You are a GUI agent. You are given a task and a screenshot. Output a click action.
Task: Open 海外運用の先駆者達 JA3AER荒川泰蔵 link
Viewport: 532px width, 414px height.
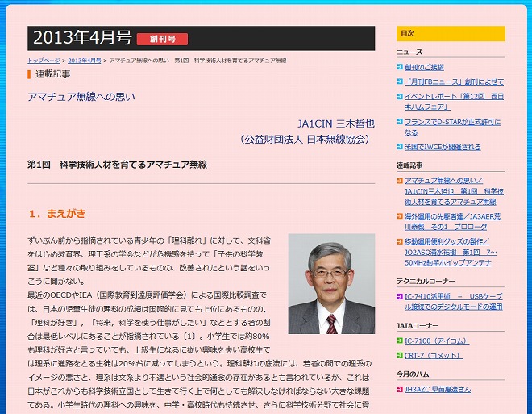point(453,221)
